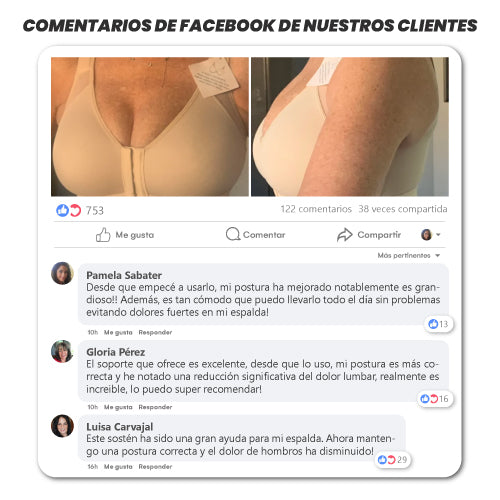Screen dimensions: 500x500
Task: Click Me gusta under Pamela's comment
Action: tap(118, 332)
